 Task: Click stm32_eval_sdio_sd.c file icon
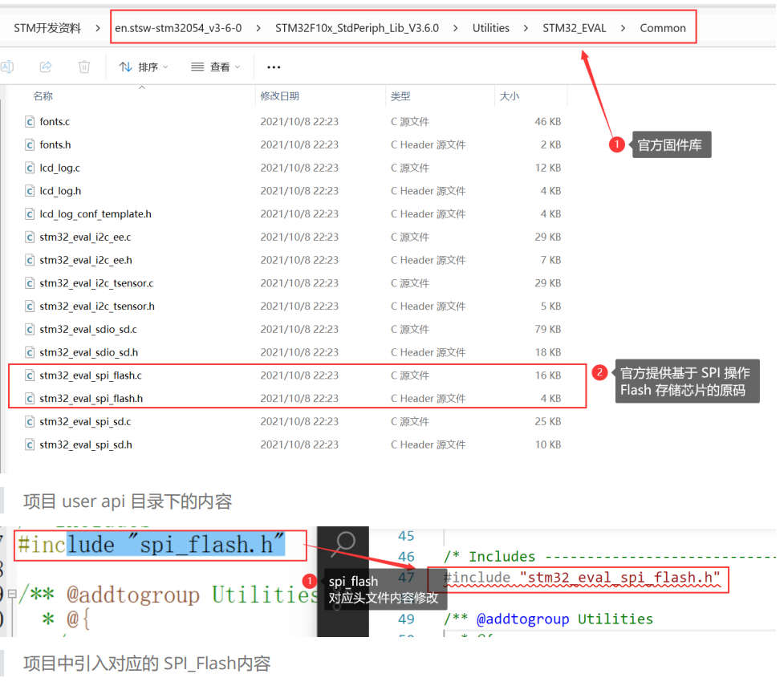coord(30,329)
